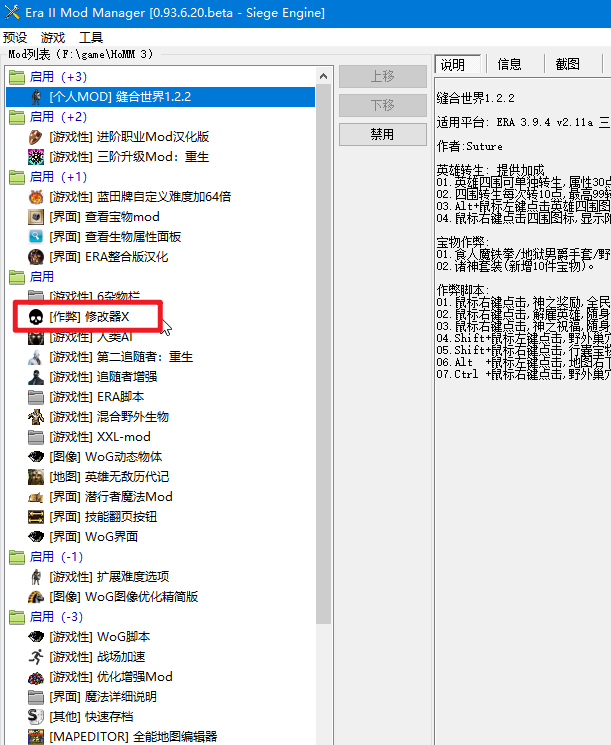Image resolution: width=611 pixels, height=745 pixels.
Task: Click the icon next to 三阶升级Mod：重生
Action: pos(36,157)
